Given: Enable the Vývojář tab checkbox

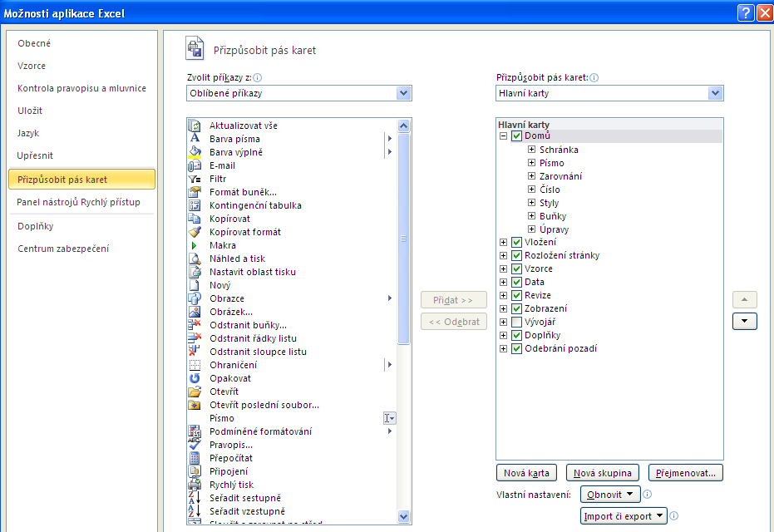Looking at the screenshot, I should (x=516, y=323).
